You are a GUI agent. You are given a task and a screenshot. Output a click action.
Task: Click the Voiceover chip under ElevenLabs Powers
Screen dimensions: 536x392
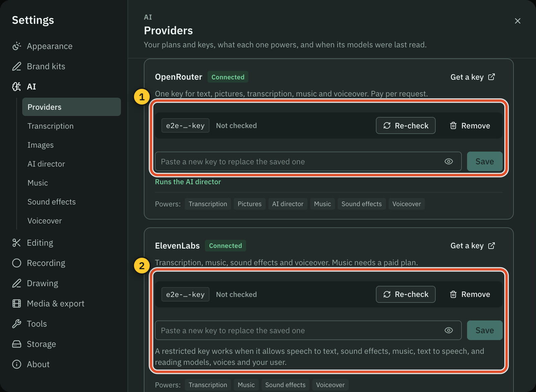coord(330,385)
